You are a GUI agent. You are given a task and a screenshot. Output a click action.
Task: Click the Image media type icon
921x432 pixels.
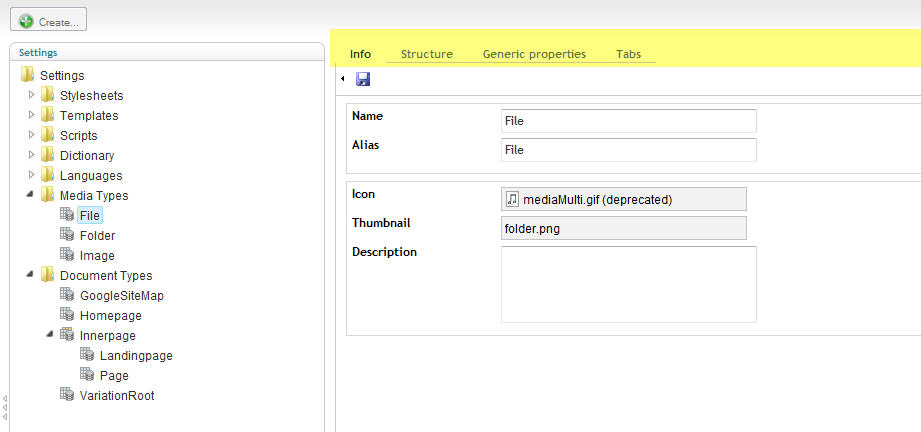pyautogui.click(x=68, y=255)
